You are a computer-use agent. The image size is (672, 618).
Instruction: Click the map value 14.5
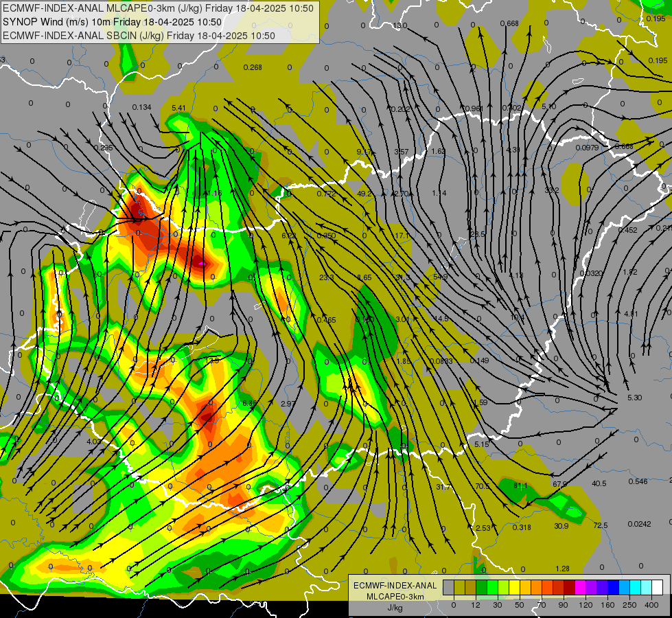(x=441, y=319)
